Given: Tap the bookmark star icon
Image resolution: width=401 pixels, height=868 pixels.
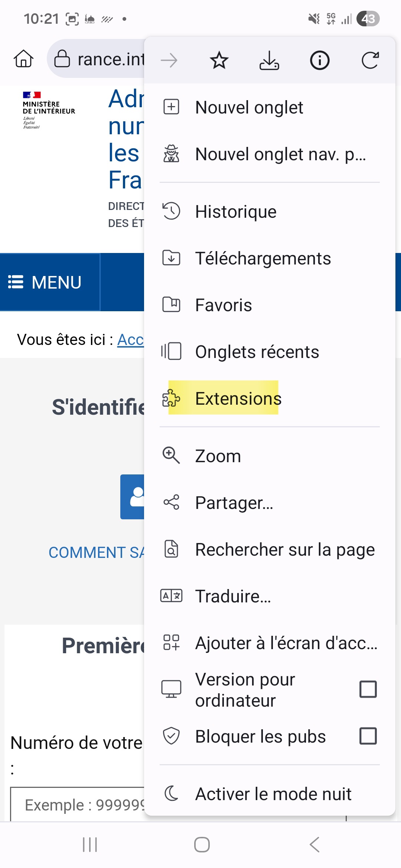Looking at the screenshot, I should pos(219,60).
